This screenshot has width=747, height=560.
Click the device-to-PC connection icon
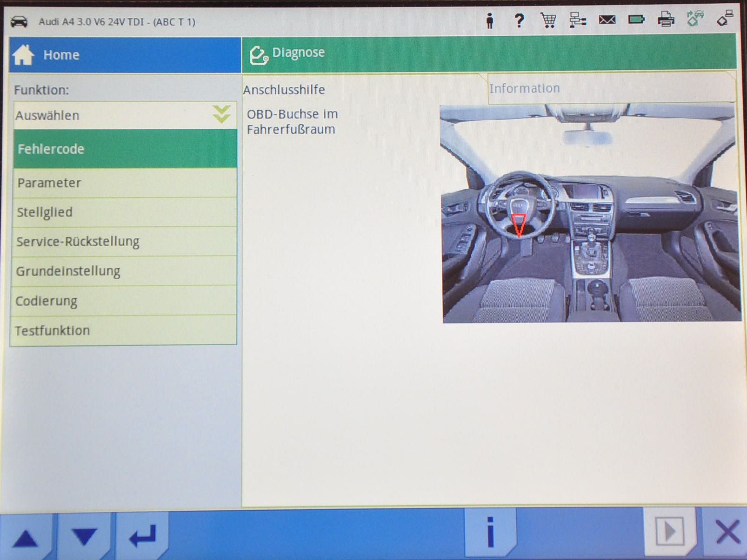click(725, 19)
